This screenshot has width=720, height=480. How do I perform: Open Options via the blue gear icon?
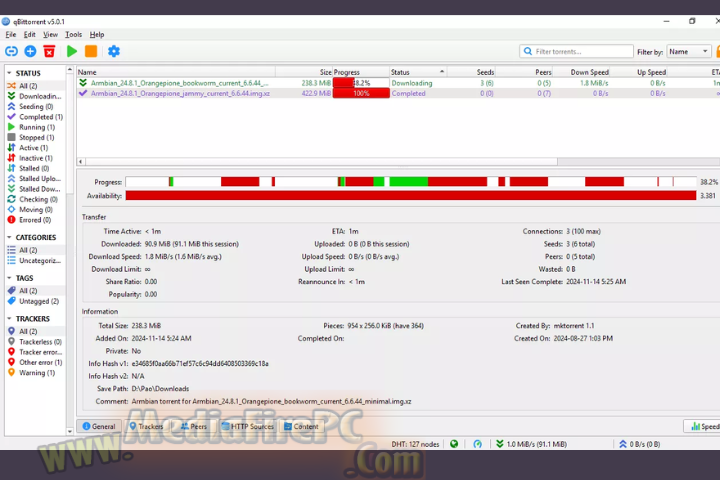114,51
